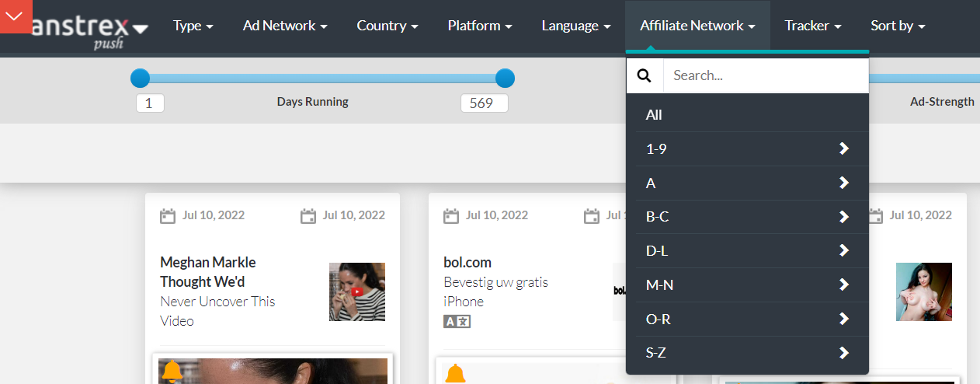Select All in Affiliate Network list
The width and height of the screenshot is (980, 384).
(x=654, y=115)
